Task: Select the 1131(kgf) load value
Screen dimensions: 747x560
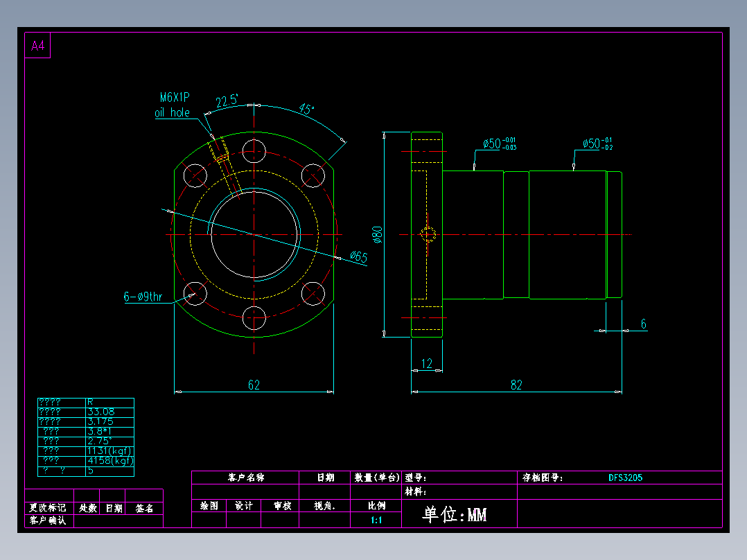Action: click(109, 451)
